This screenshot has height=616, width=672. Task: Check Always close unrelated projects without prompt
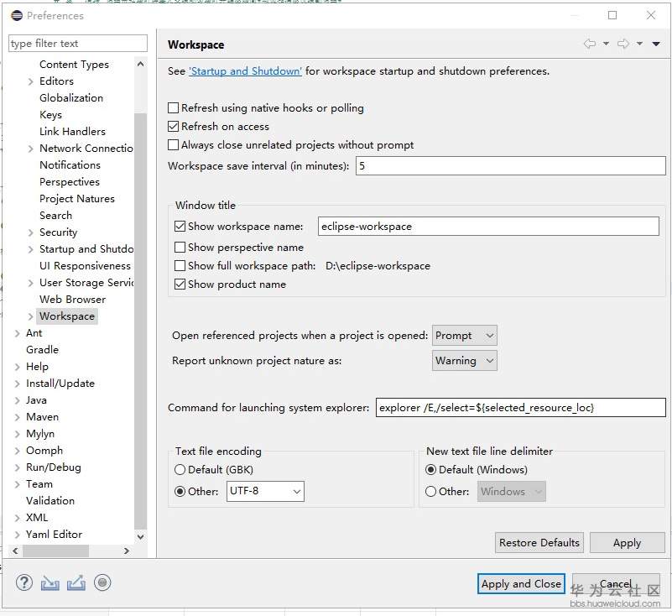(x=173, y=145)
